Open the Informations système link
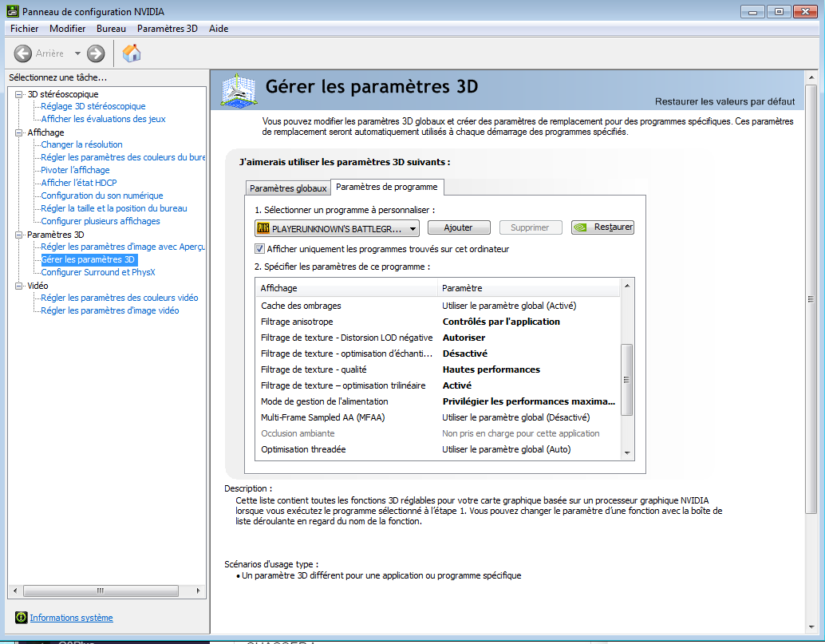This screenshot has height=644, width=825. coord(71,618)
